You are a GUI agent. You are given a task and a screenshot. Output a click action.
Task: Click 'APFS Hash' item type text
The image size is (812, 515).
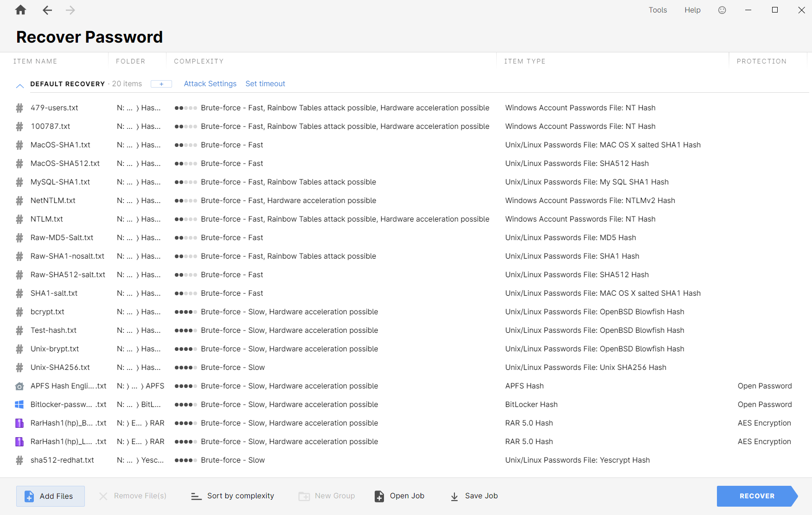tap(524, 386)
